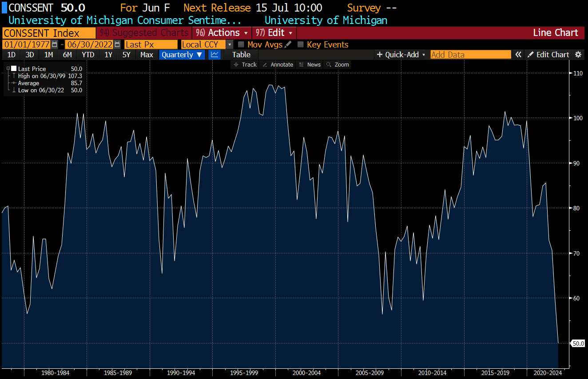The height and width of the screenshot is (379, 588).
Task: Open the 97) Edit menu
Action: coord(274,33)
